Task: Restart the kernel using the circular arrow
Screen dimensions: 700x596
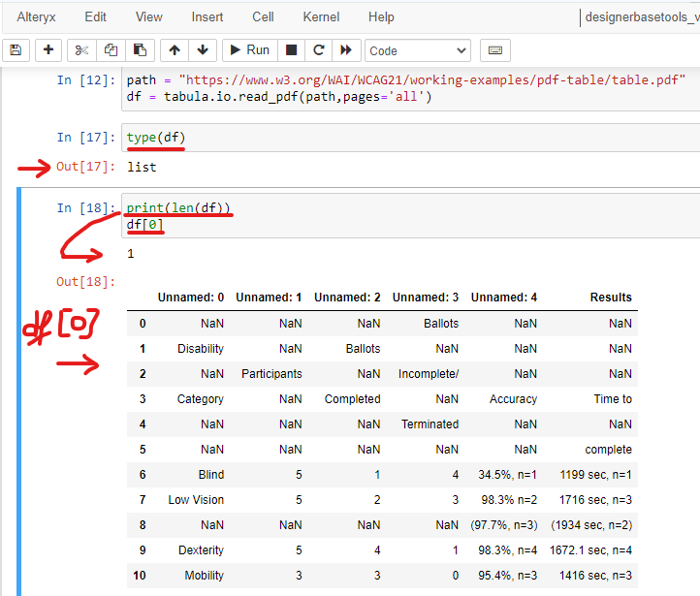Action: tap(318, 50)
